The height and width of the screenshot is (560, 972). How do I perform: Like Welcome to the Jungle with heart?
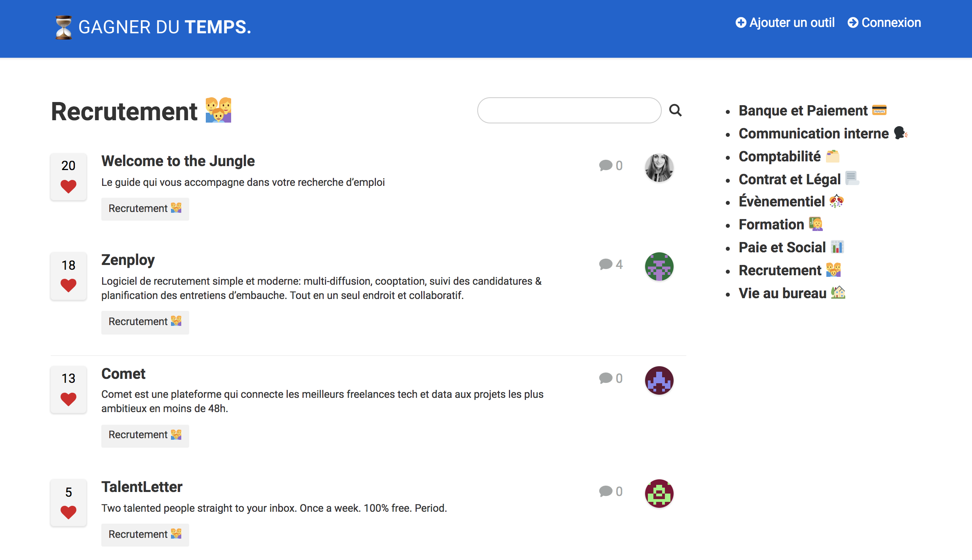(x=68, y=186)
